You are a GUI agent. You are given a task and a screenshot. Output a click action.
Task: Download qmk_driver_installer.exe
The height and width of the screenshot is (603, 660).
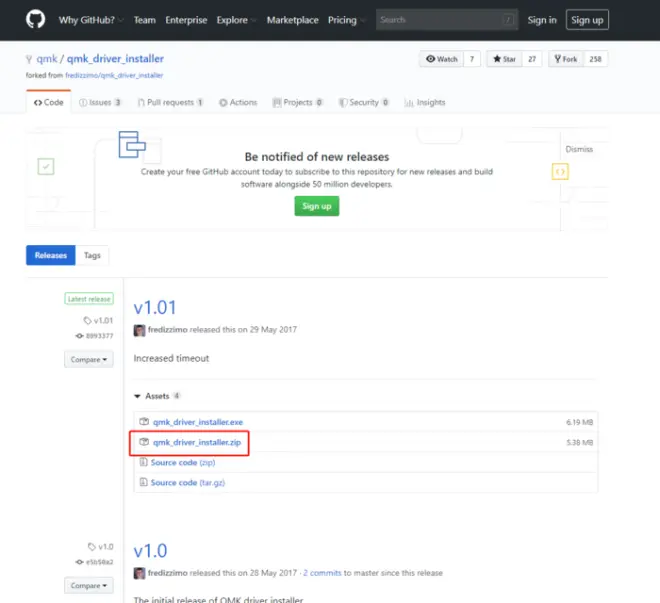(198, 422)
